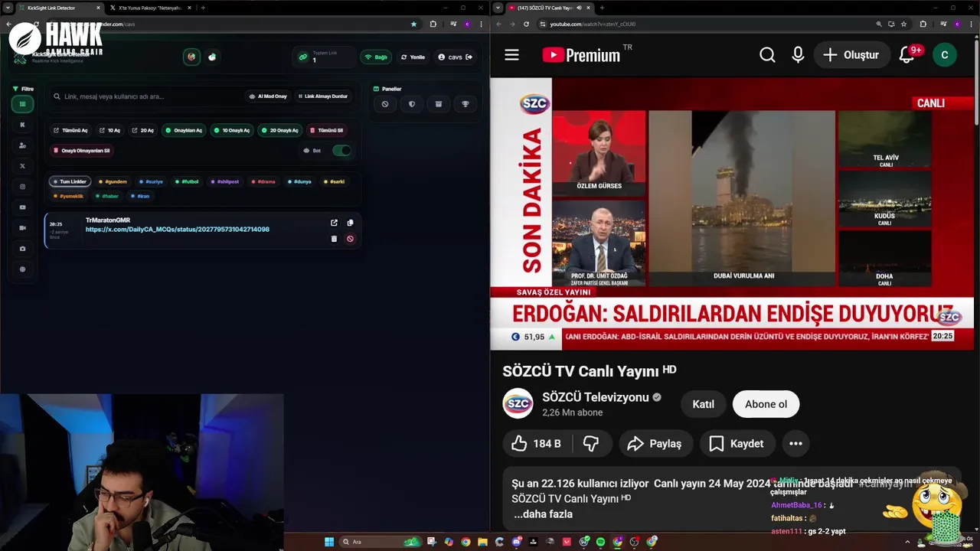980x551 pixels.
Task: Click the 20 Aç button
Action: pyautogui.click(x=143, y=130)
